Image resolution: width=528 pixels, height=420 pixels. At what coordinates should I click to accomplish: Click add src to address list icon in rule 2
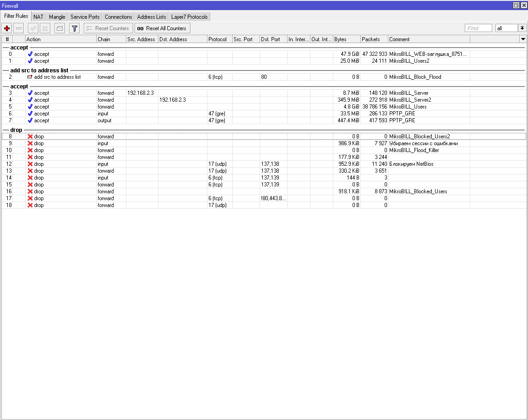(x=30, y=77)
